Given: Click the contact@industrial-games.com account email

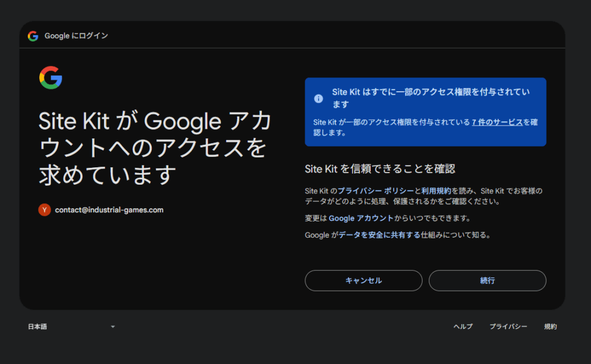Looking at the screenshot, I should pos(109,210).
